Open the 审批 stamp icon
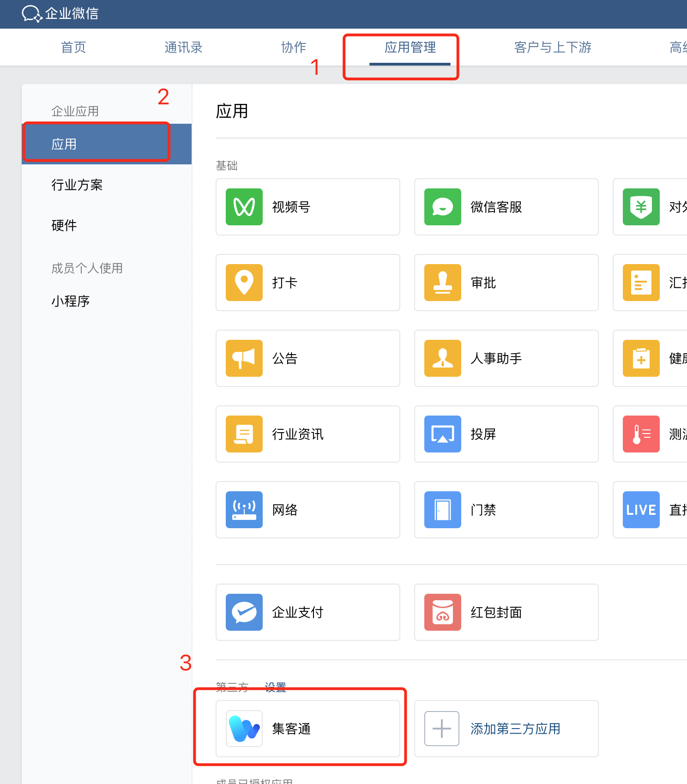 (443, 283)
